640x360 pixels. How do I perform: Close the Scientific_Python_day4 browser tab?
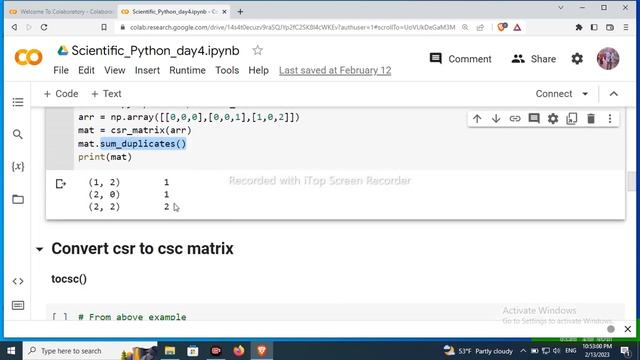224,12
